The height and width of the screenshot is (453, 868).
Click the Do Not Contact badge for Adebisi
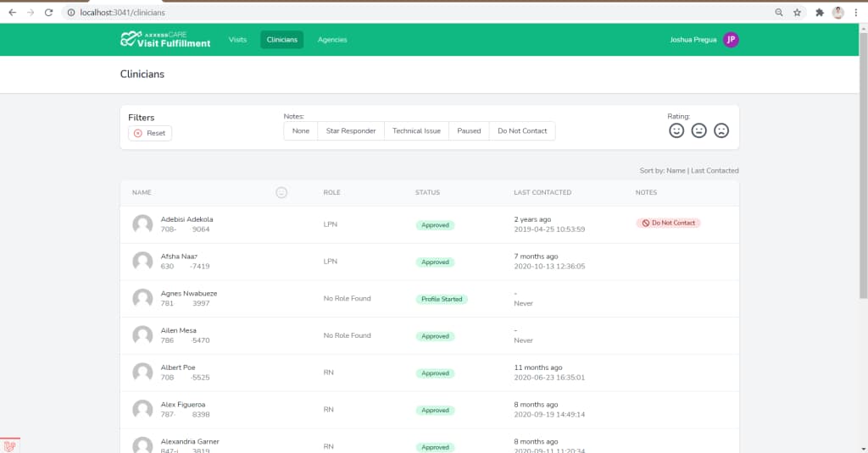(x=668, y=223)
